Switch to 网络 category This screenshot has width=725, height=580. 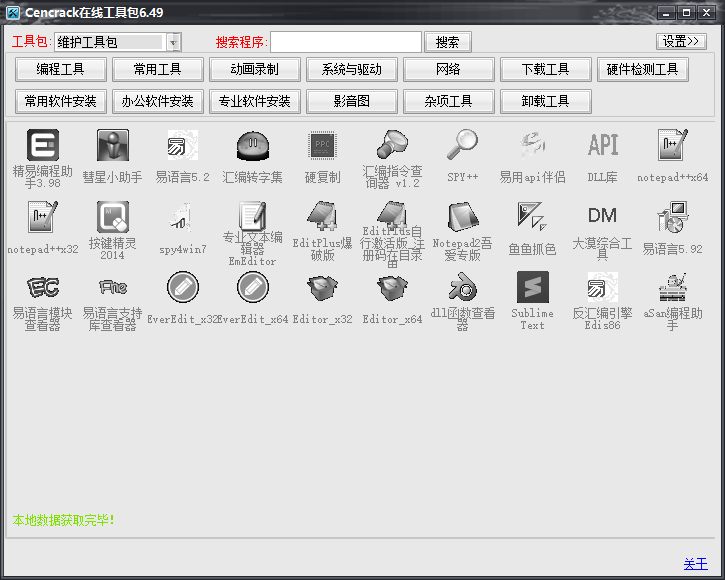pos(449,69)
